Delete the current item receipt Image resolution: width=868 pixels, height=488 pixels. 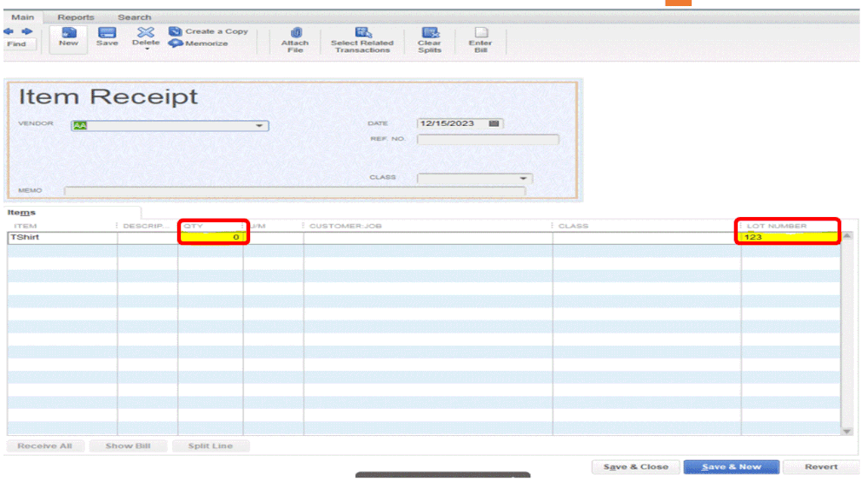point(146,36)
